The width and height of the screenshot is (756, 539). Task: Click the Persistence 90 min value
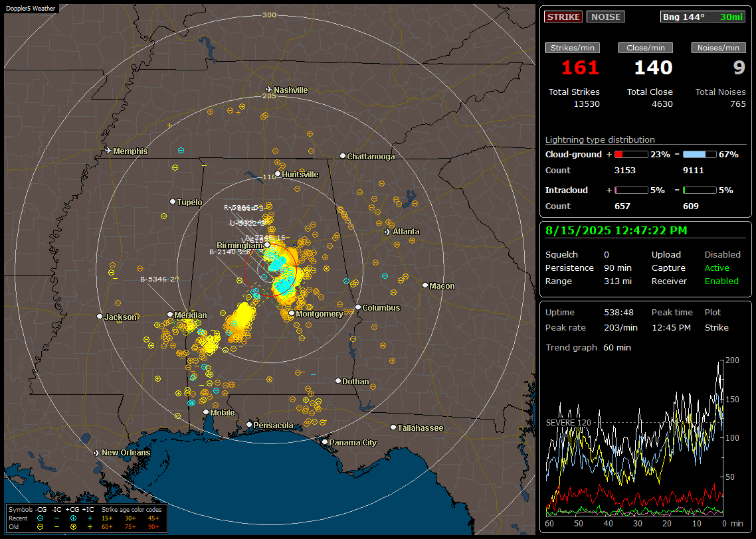618,268
